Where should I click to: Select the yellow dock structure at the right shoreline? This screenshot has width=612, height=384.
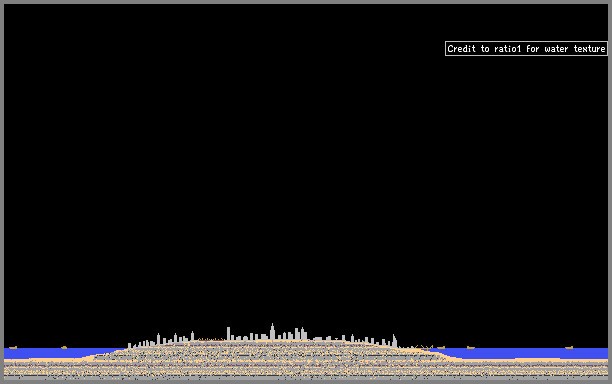(x=424, y=347)
